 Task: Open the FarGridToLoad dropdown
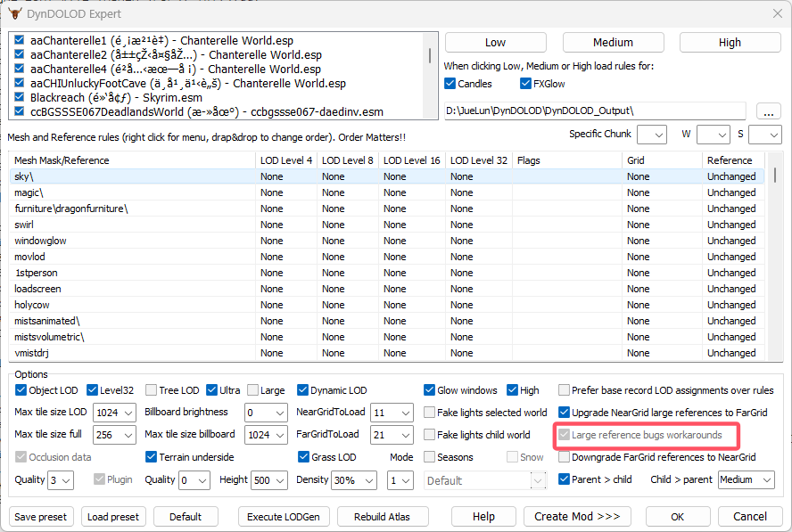pyautogui.click(x=392, y=435)
